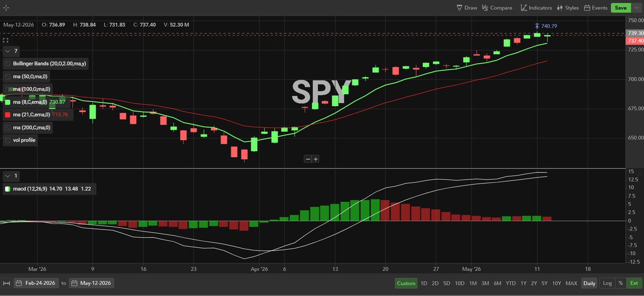644x296 pixels.
Task: Open the Draw tools
Action: point(467,8)
